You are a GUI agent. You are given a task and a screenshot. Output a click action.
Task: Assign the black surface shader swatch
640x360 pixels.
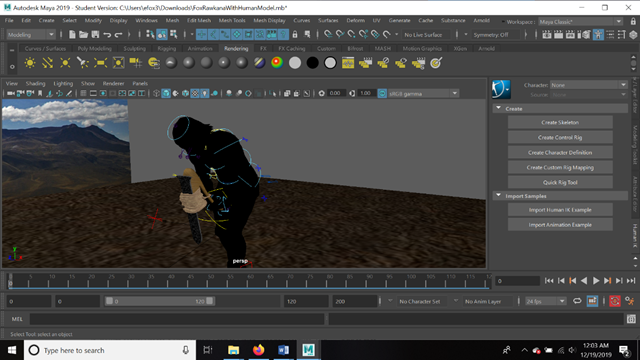(312, 63)
